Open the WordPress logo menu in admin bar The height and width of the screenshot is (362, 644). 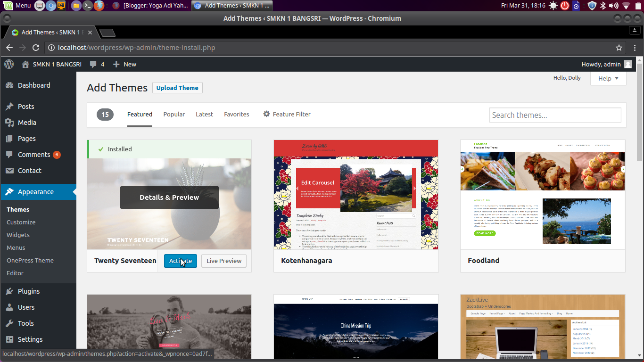pos(9,64)
